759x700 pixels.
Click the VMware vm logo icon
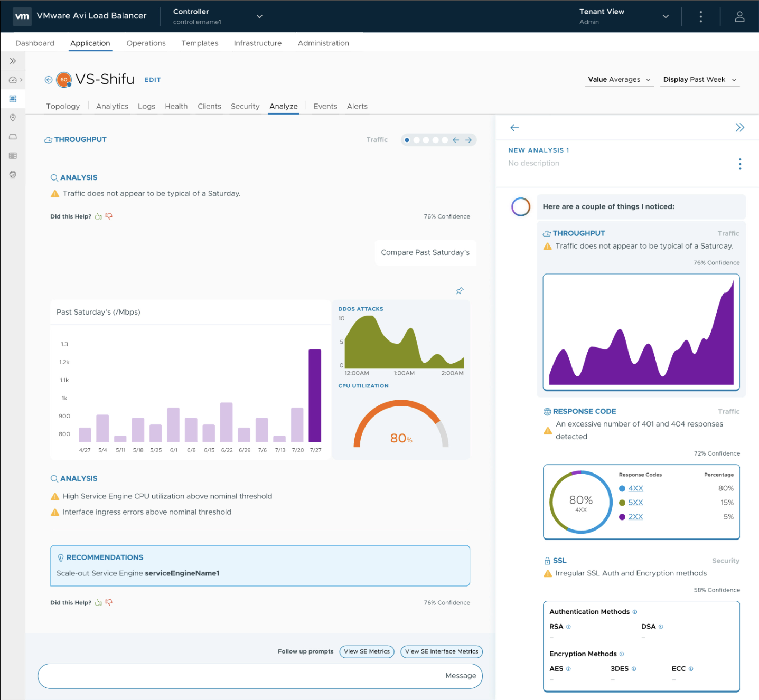(22, 16)
